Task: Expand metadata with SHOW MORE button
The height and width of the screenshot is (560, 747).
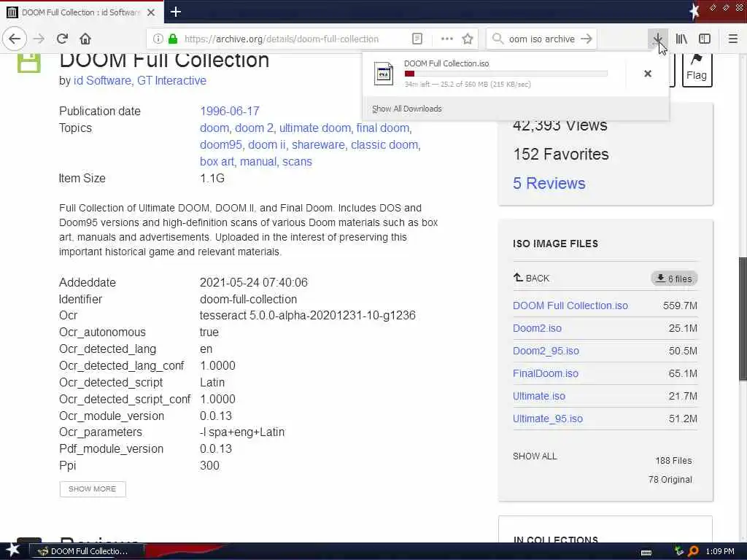Action: point(93,489)
